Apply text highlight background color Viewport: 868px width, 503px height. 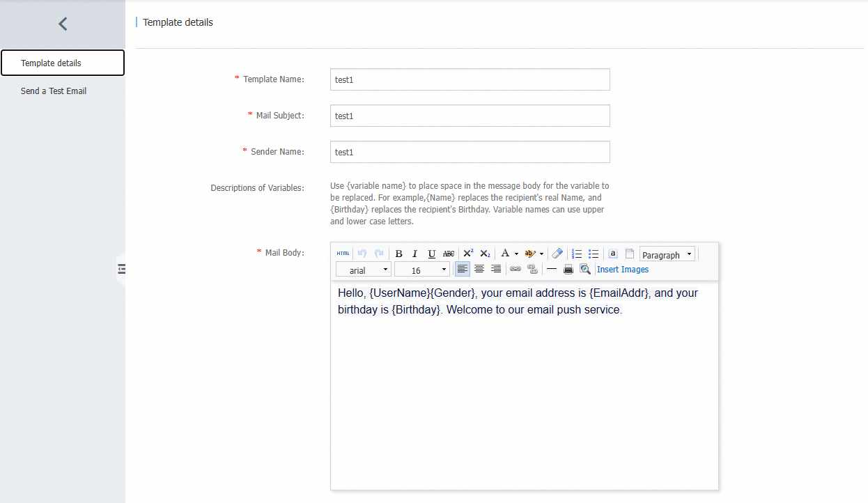(x=530, y=254)
